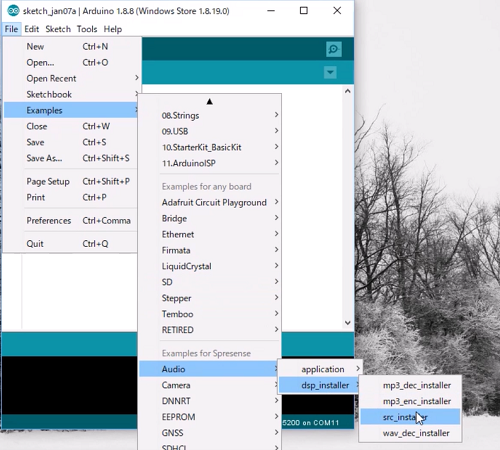Open the File menu
500x450 pixels.
11,29
